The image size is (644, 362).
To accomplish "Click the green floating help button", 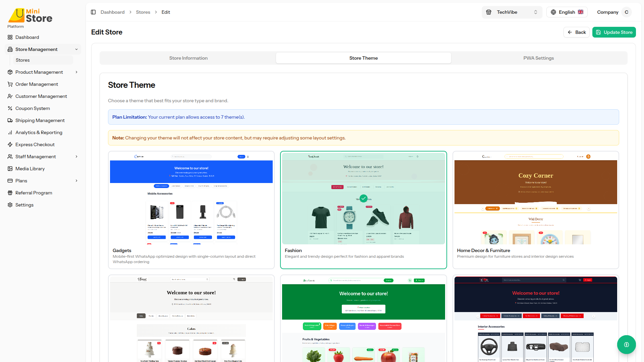I will coord(626,345).
